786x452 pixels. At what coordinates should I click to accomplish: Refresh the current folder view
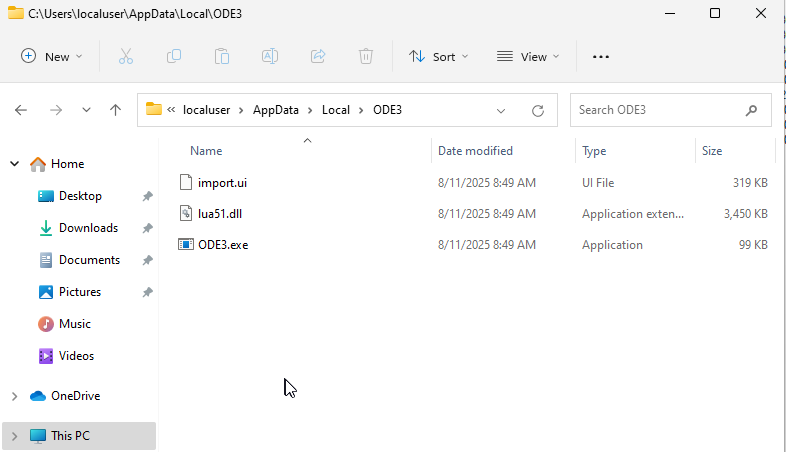(538, 110)
